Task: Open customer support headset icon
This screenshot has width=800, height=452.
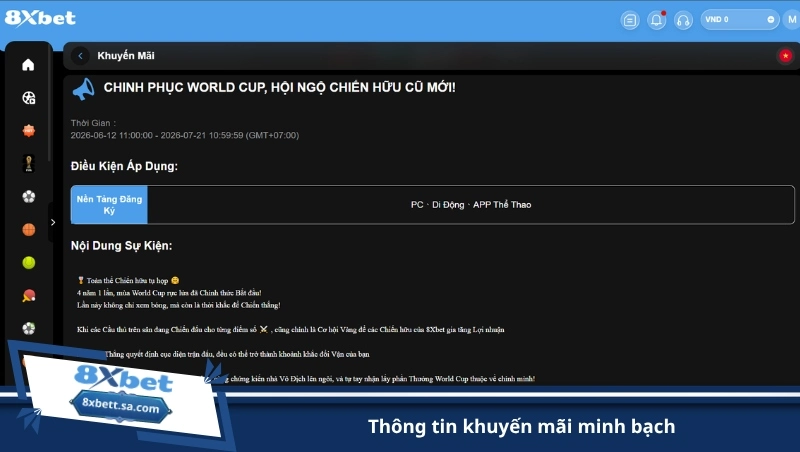Action: tap(683, 20)
